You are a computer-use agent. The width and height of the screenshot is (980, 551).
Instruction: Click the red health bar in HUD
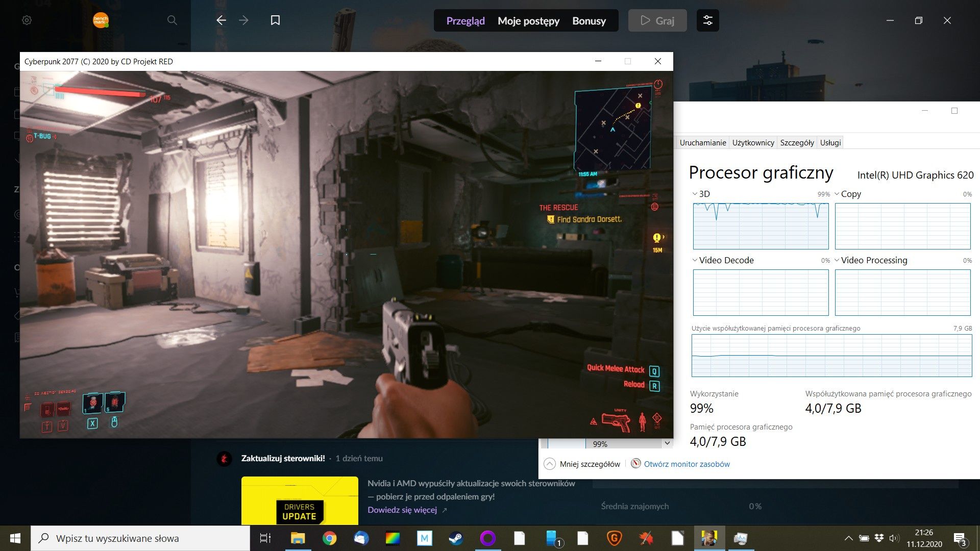[x=100, y=92]
